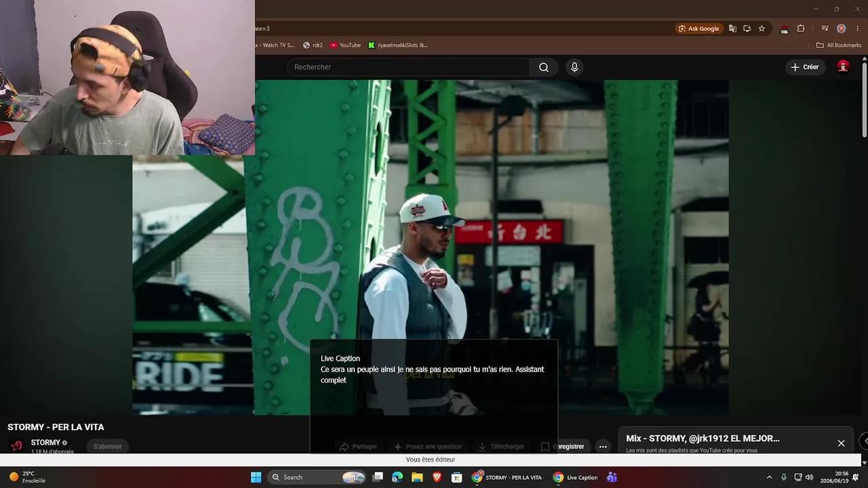This screenshot has height=488, width=868.
Task: Start voice search with microphone icon
Action: [574, 67]
